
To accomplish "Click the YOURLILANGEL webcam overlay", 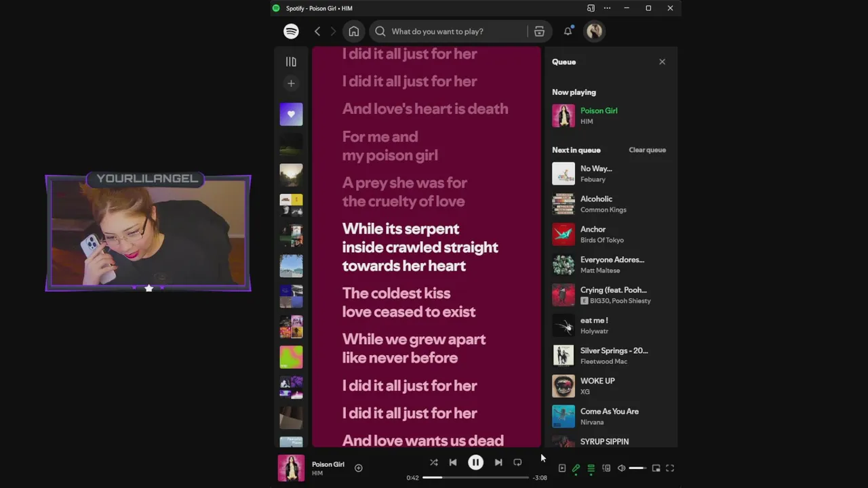I will (148, 233).
